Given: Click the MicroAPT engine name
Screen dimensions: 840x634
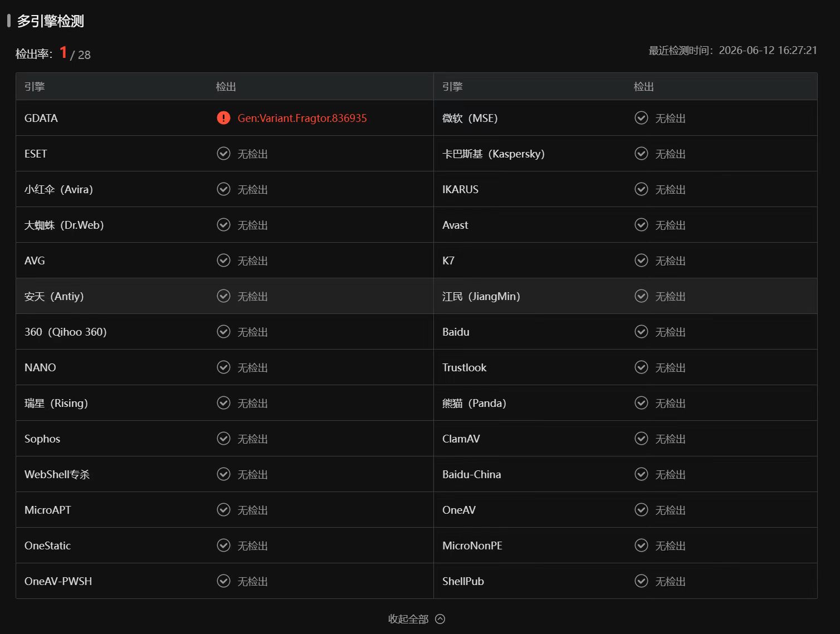Looking at the screenshot, I should (x=48, y=510).
